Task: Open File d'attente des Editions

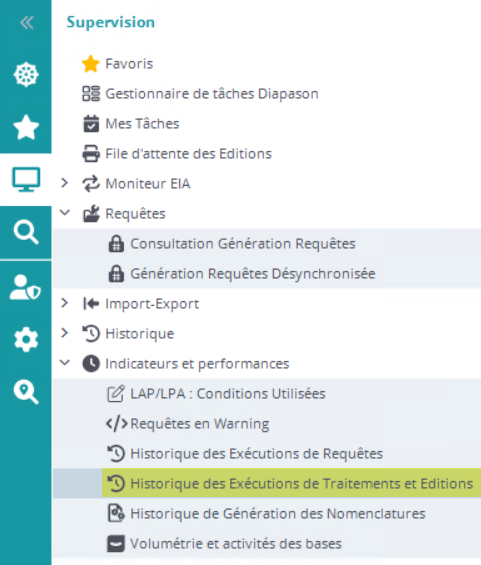Action: pos(188,154)
